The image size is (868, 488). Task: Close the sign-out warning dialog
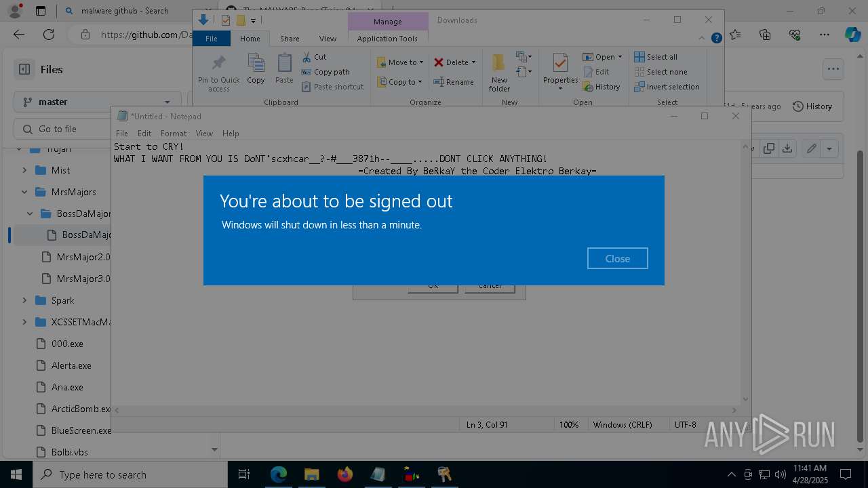617,258
